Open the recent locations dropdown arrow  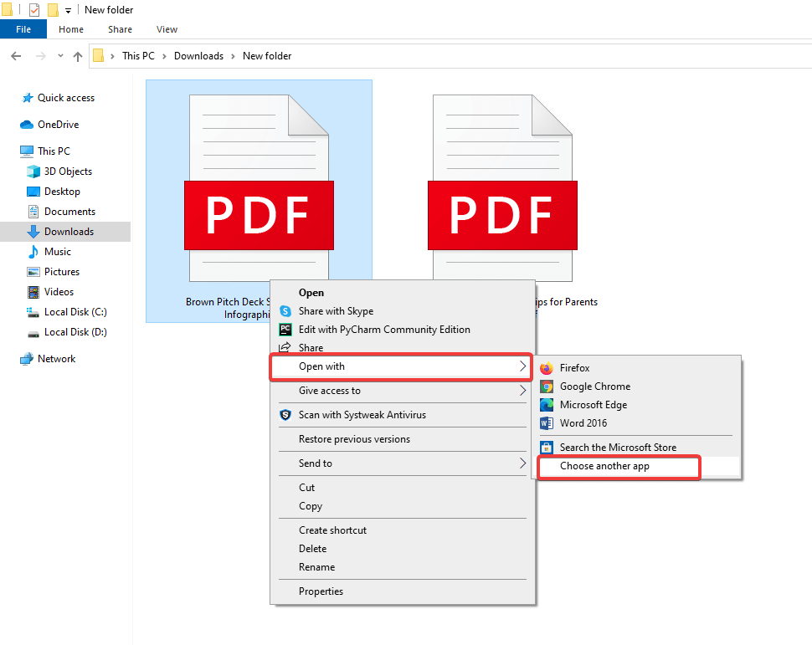click(60, 56)
